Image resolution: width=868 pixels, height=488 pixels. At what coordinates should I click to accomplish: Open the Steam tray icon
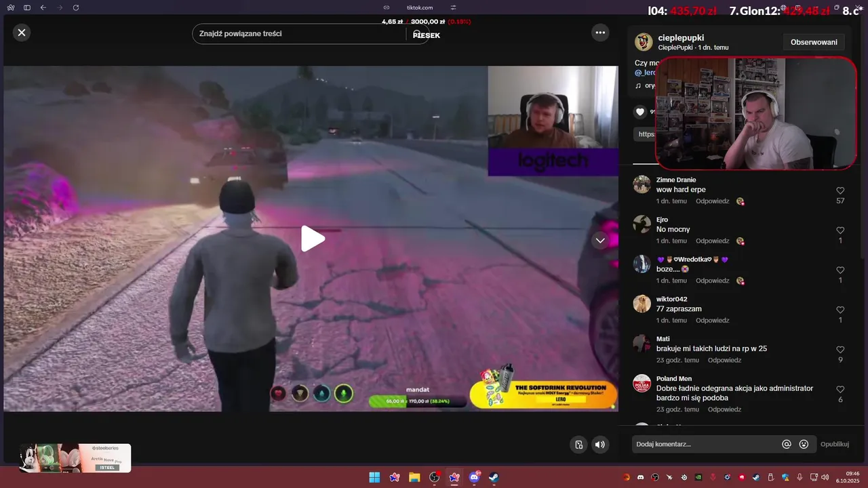[x=756, y=477]
